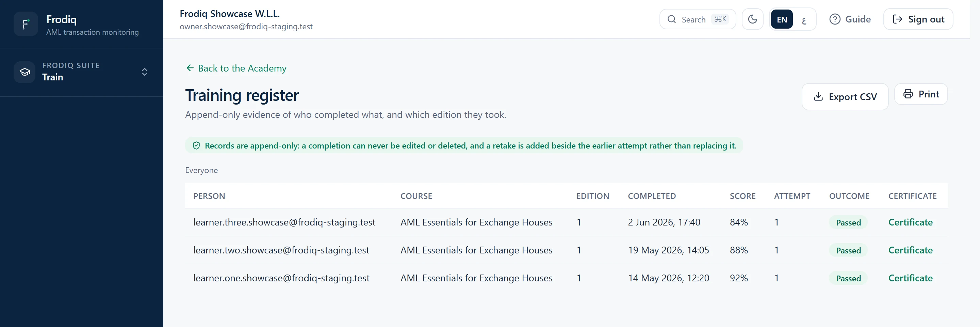
Task: Open Certificate for learner.two.showcase
Action: pos(910,250)
